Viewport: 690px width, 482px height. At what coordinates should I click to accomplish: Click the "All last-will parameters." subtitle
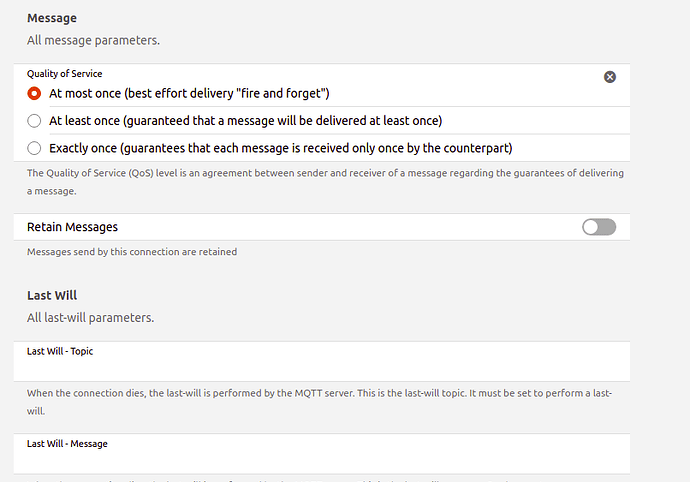coord(90,318)
